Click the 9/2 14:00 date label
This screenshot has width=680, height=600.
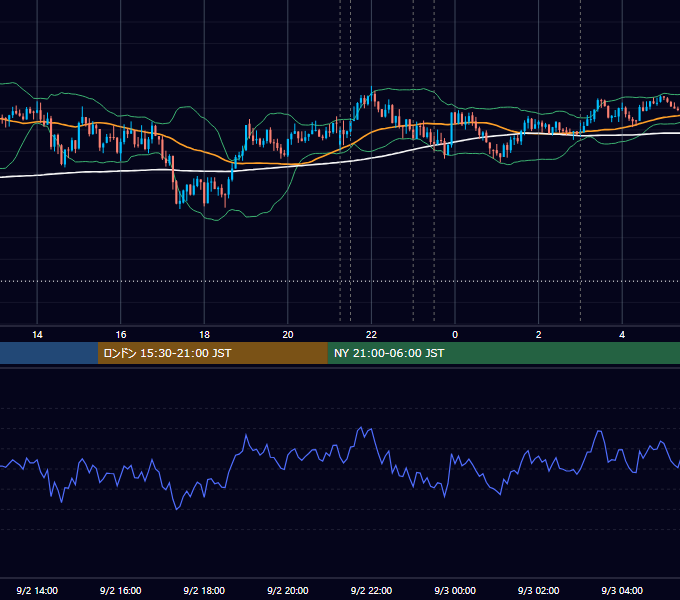click(37, 590)
